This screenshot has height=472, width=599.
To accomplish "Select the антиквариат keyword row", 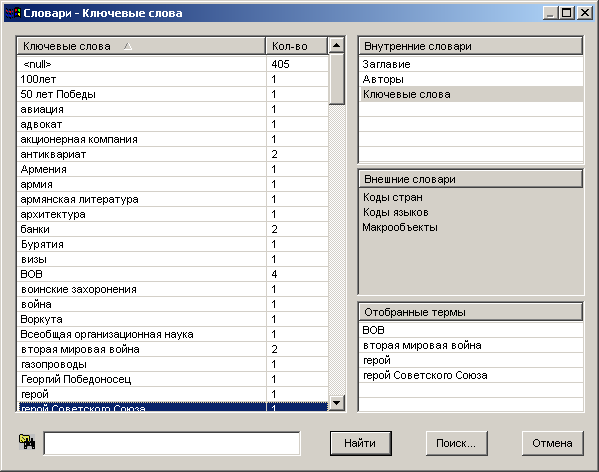I will [173, 154].
